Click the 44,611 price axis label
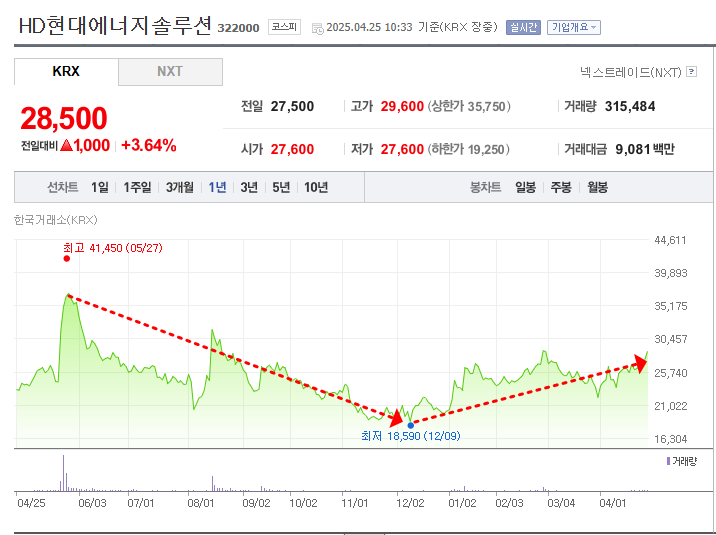Image resolution: width=716 pixels, height=535 pixels. click(670, 240)
